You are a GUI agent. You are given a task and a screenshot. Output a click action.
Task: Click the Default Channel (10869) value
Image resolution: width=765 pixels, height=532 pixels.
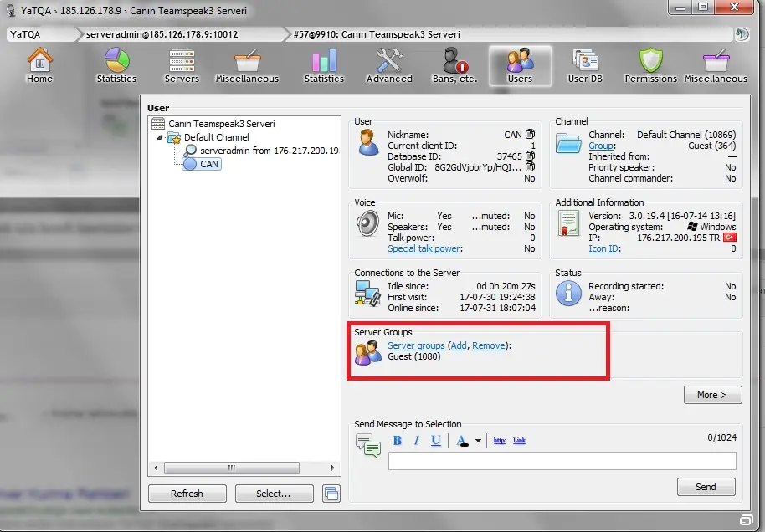point(686,135)
